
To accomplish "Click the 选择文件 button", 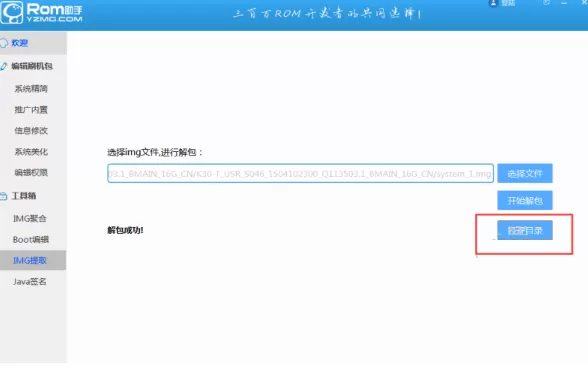I will (525, 173).
